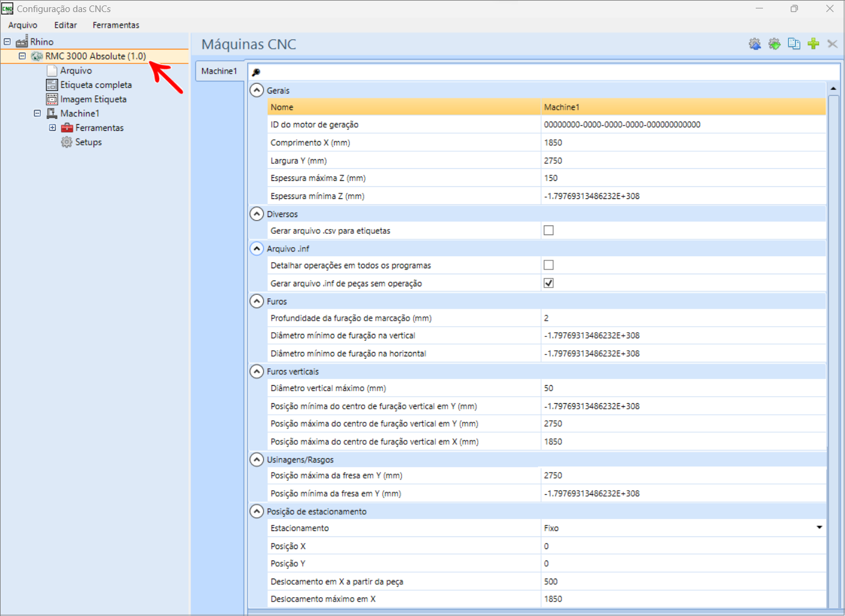Open the Editar menu
Image resolution: width=845 pixels, height=616 pixels.
click(65, 25)
